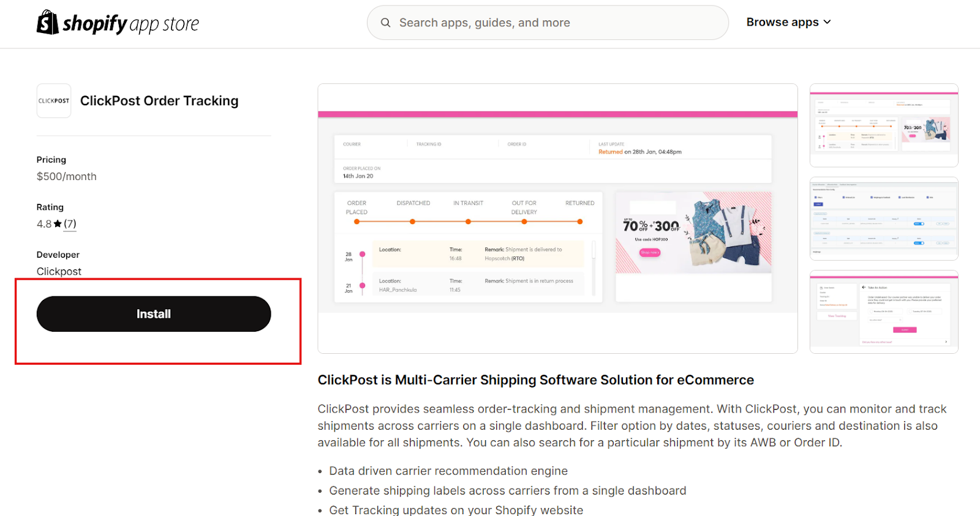Open the second thumbnail dashboard preview
980x516 pixels.
click(x=884, y=219)
